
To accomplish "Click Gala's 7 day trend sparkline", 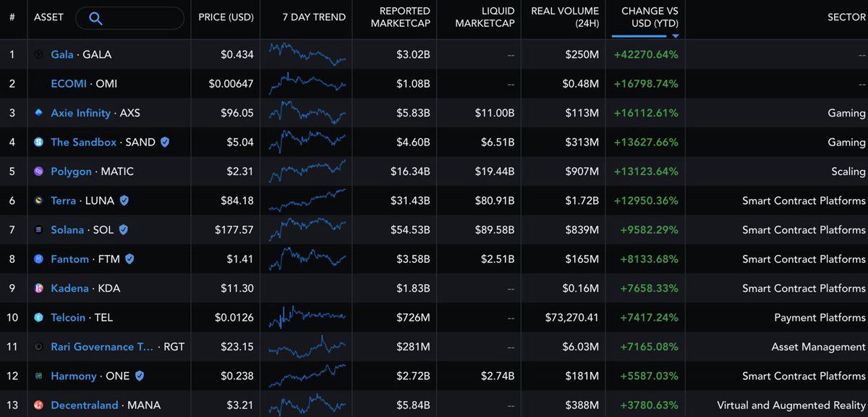I will click(x=307, y=54).
